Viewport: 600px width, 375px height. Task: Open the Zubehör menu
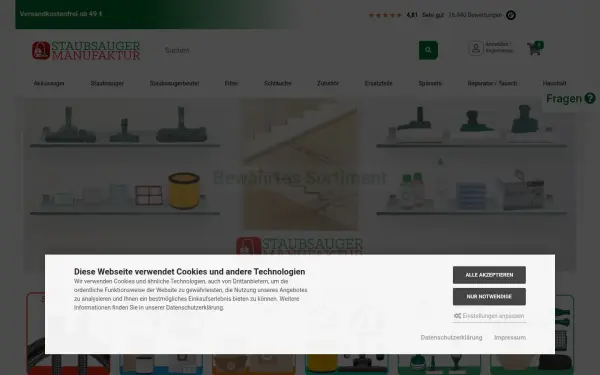point(328,83)
